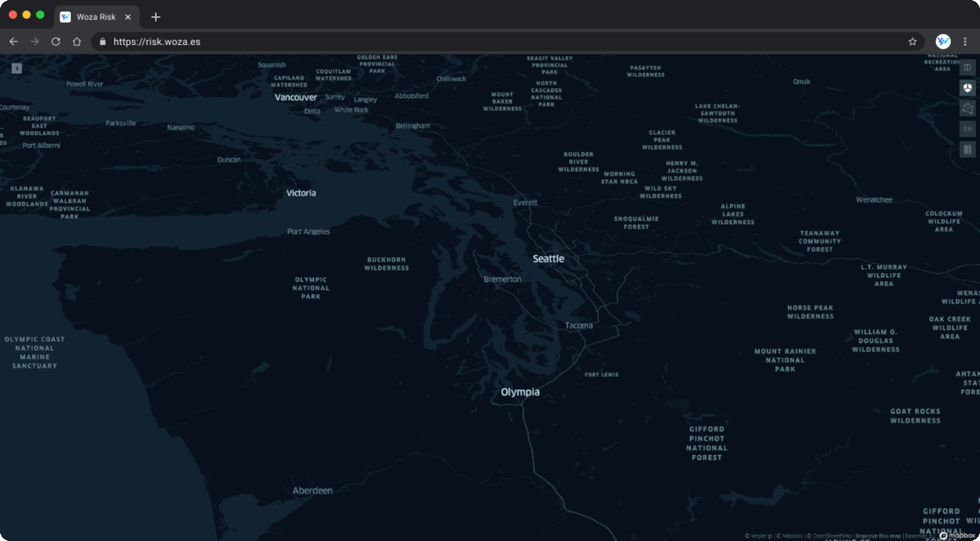Click the Woza extension profile icon
Image resolution: width=980 pixels, height=541 pixels.
pyautogui.click(x=943, y=41)
